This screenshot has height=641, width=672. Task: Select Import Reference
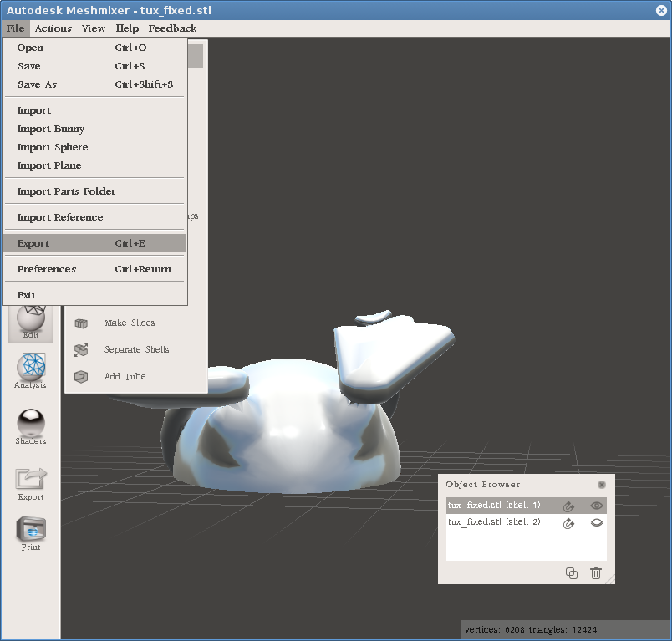click(x=94, y=217)
